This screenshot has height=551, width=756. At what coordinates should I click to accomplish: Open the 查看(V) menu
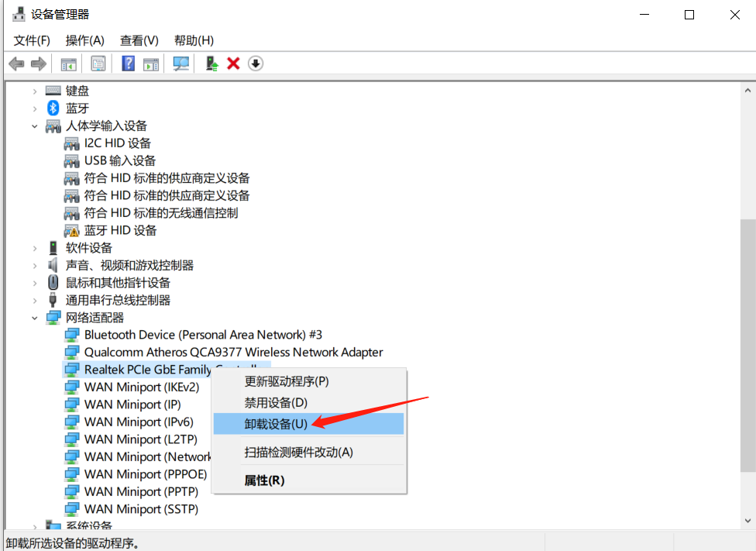[139, 40]
